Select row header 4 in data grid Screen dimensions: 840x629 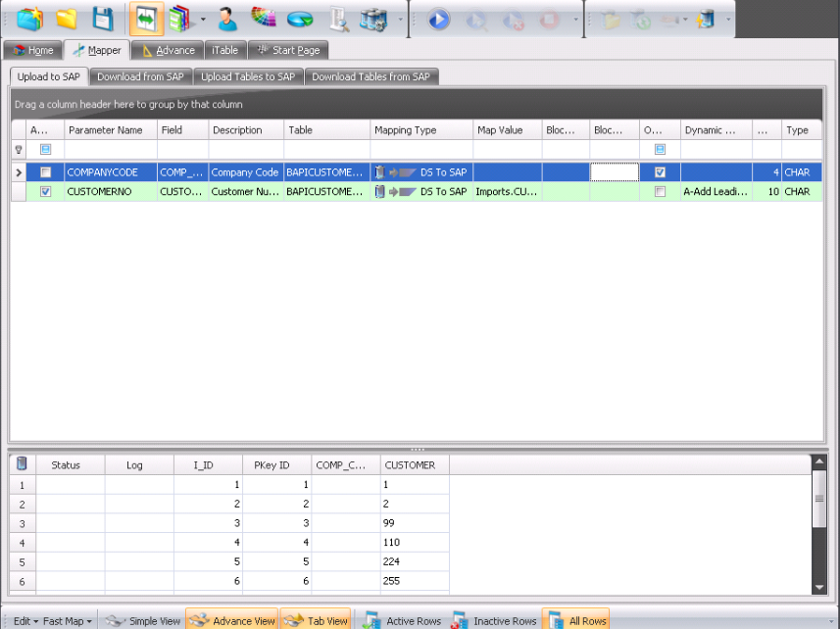click(x=23, y=543)
